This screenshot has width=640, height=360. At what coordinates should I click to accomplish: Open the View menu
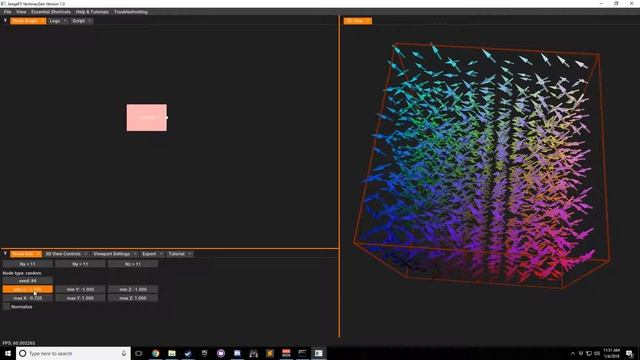point(21,12)
